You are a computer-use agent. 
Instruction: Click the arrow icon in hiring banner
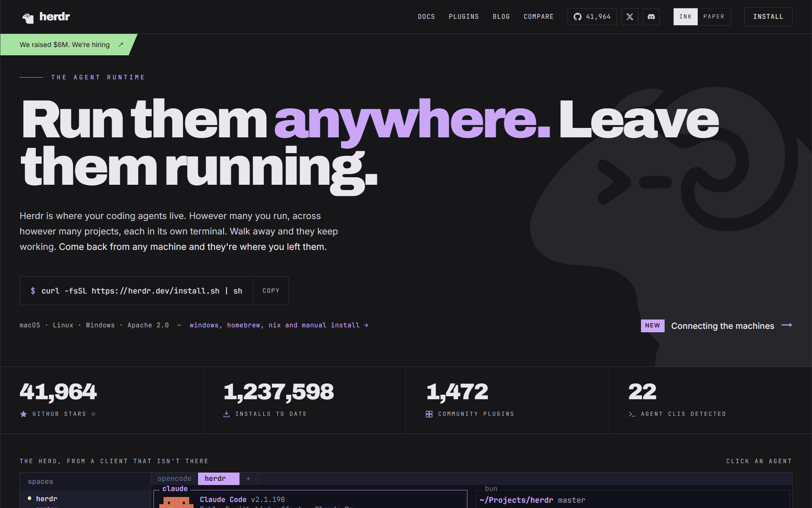(x=121, y=45)
